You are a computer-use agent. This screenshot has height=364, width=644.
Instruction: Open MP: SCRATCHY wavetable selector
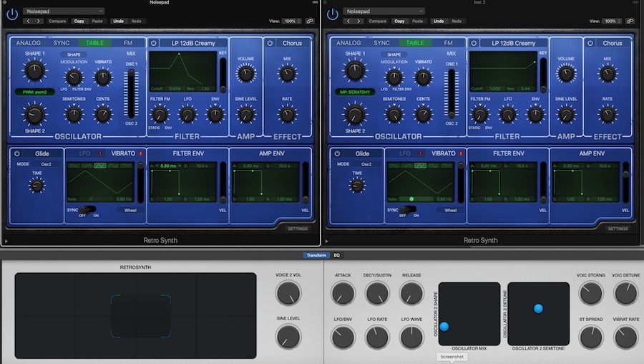coord(355,92)
